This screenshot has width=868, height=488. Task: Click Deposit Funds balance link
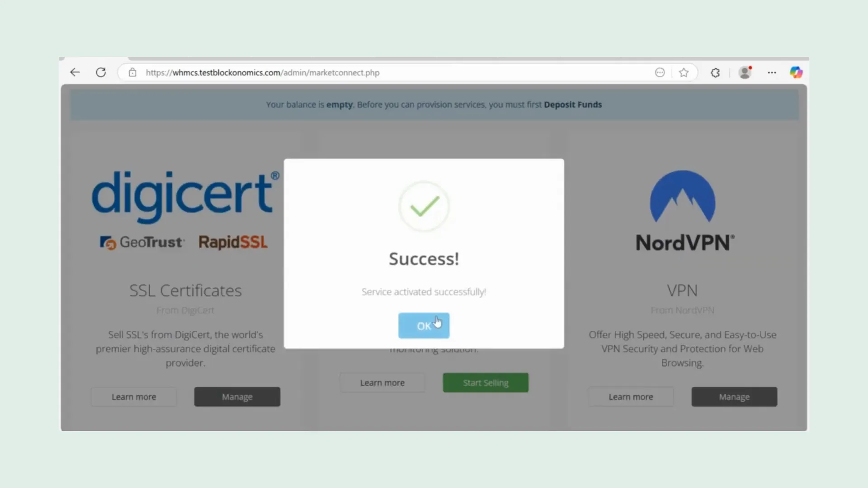[x=573, y=104]
